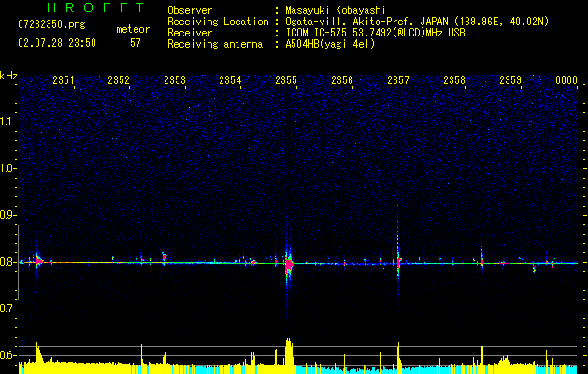
Task: Click the 2357 time axis marker
Action: tap(398, 80)
